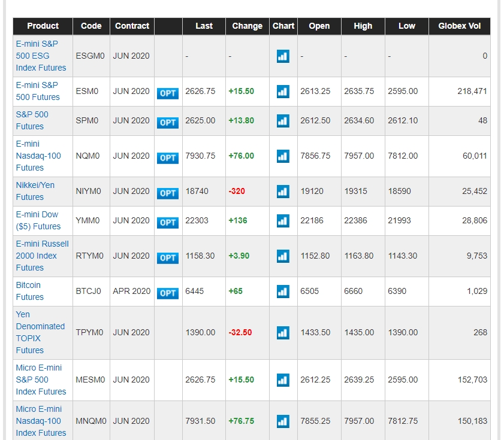This screenshot has width=504, height=440.
Task: Select the +76.00 change value
Action: tap(242, 156)
